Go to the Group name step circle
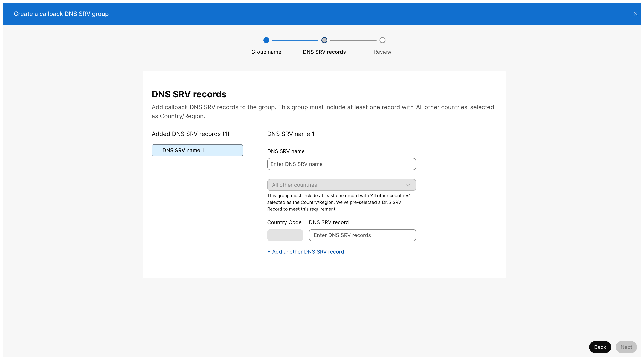Viewport: 644px width, 360px height. [x=266, y=40]
